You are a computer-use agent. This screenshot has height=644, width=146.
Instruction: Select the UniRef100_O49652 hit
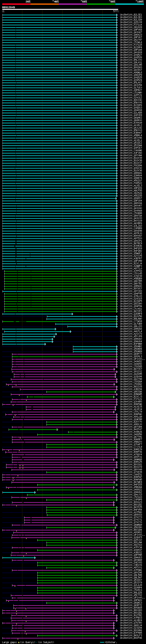click(131, 361)
